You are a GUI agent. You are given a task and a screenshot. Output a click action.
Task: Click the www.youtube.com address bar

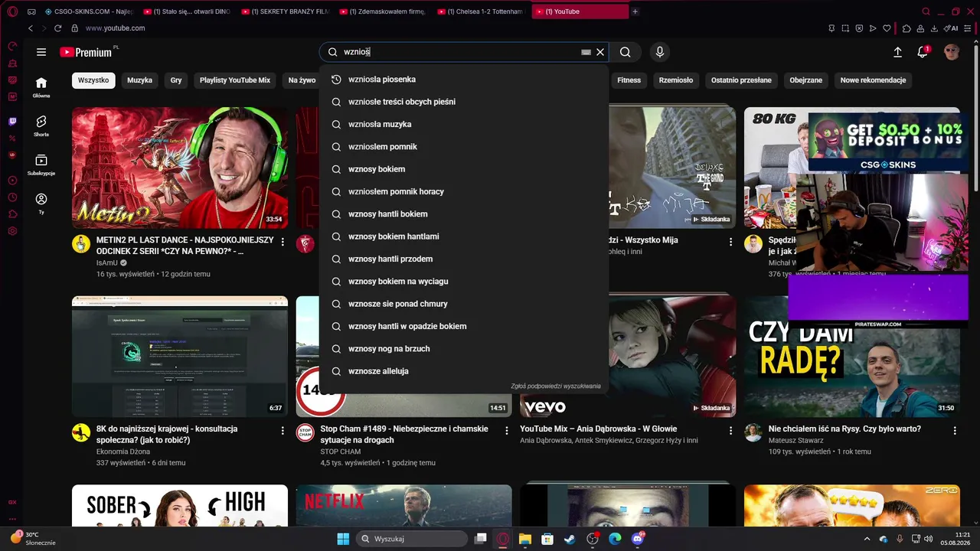point(115,28)
